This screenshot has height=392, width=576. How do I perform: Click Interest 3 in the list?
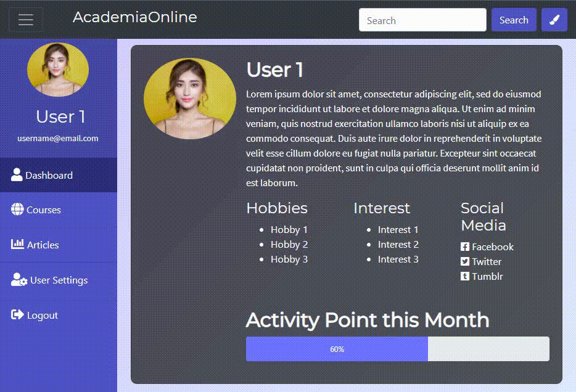[x=398, y=259]
